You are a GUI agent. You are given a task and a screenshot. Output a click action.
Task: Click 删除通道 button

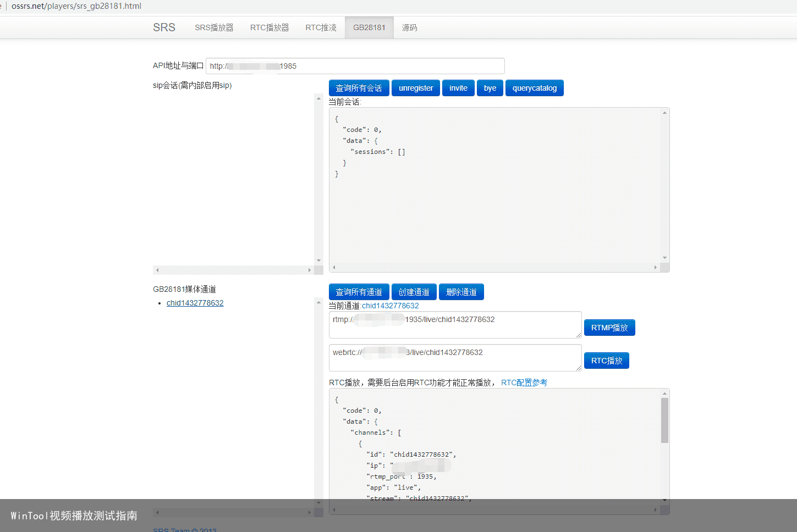click(461, 292)
